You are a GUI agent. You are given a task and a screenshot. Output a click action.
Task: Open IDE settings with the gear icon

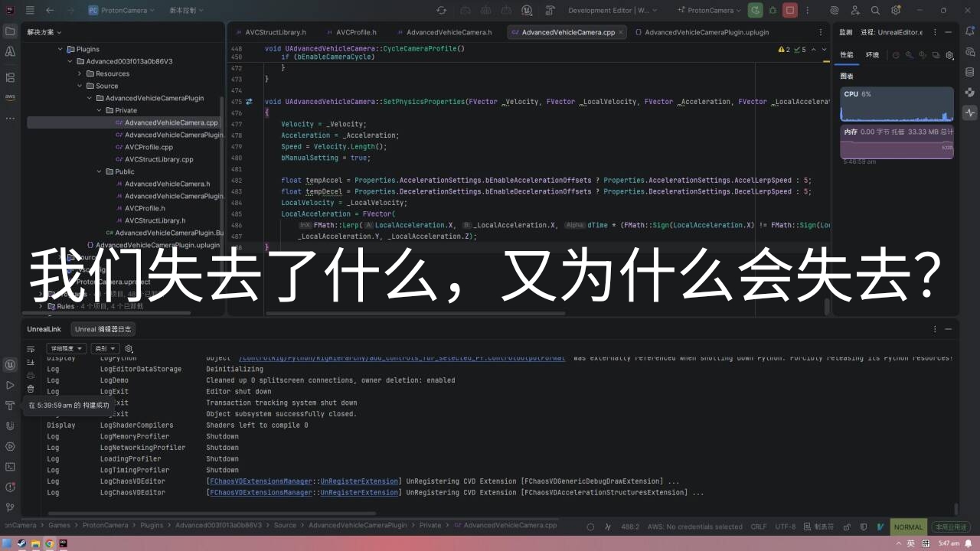[896, 10]
